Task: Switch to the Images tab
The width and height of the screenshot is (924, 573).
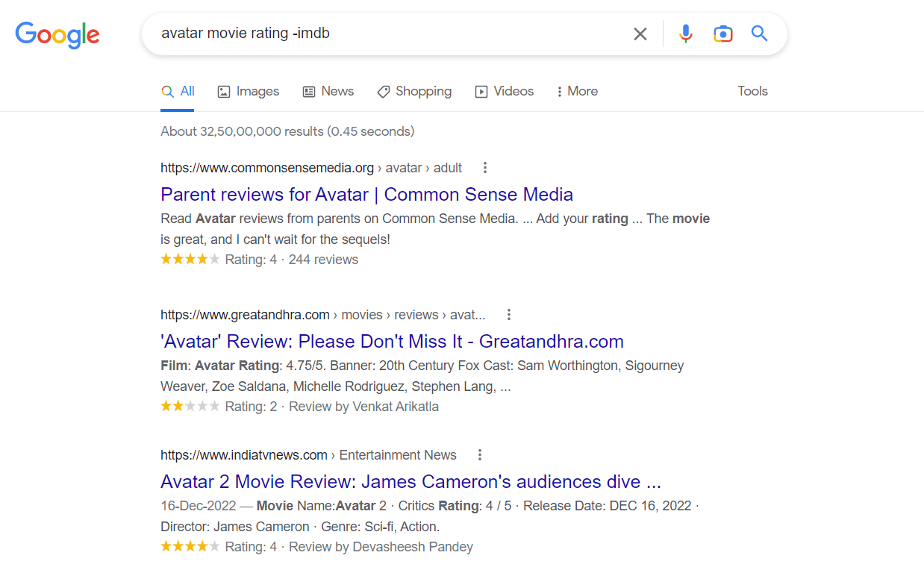Action: (249, 91)
